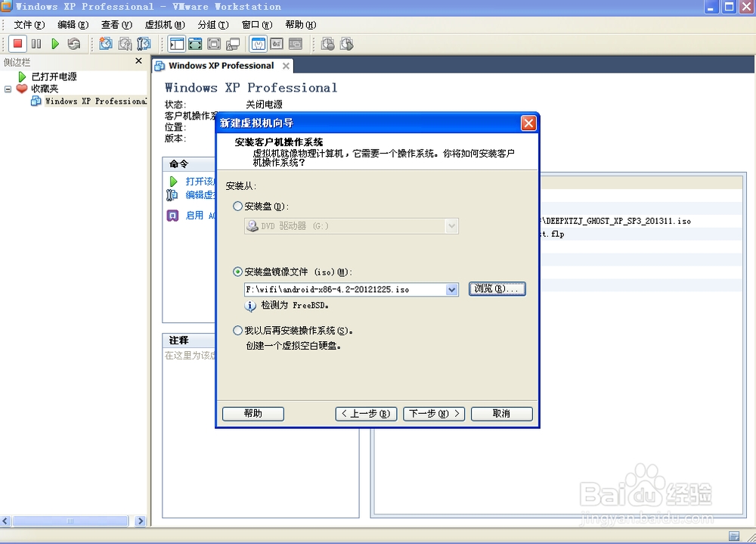Click the purple ACE icon beside 启用

(x=172, y=216)
